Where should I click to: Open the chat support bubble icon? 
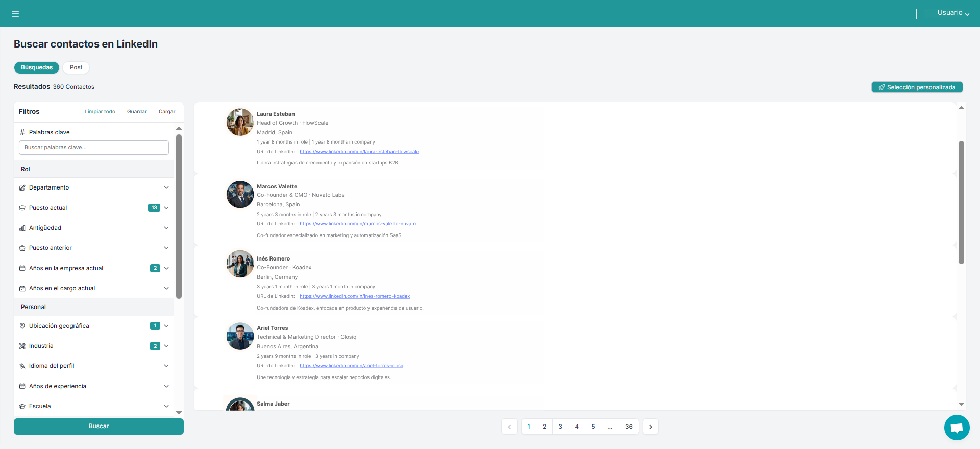point(957,428)
